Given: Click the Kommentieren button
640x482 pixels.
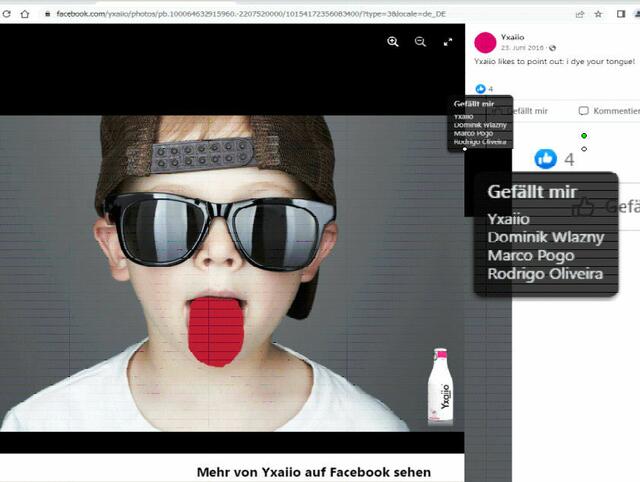Looking at the screenshot, I should tap(609, 111).
